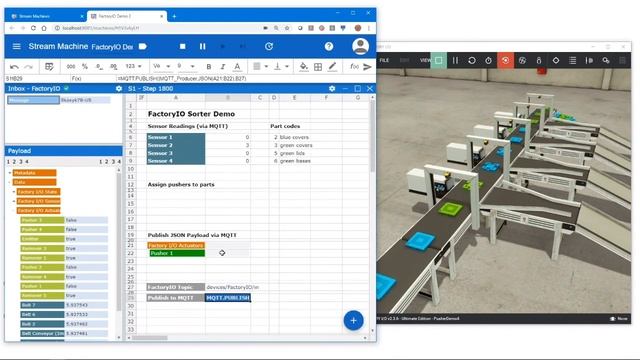Image resolution: width=640 pixels, height=360 pixels.
Task: Click the browser home button
Action: 44,28
